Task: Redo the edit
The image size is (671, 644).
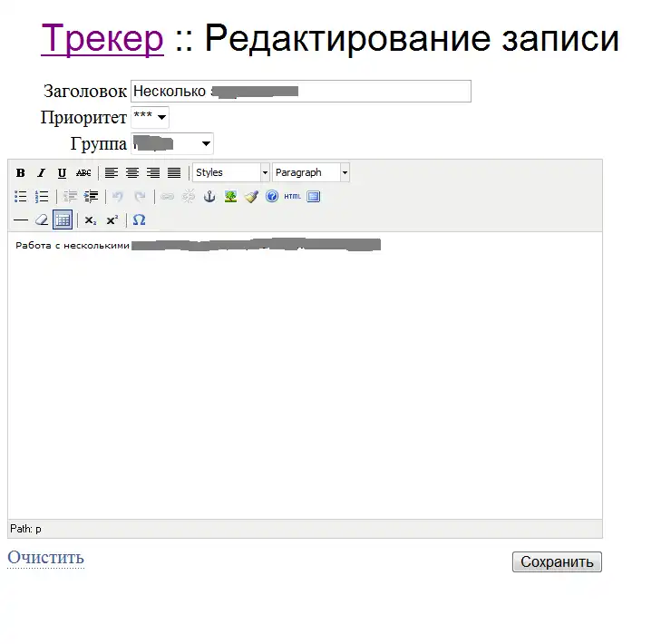Action: pos(140,197)
